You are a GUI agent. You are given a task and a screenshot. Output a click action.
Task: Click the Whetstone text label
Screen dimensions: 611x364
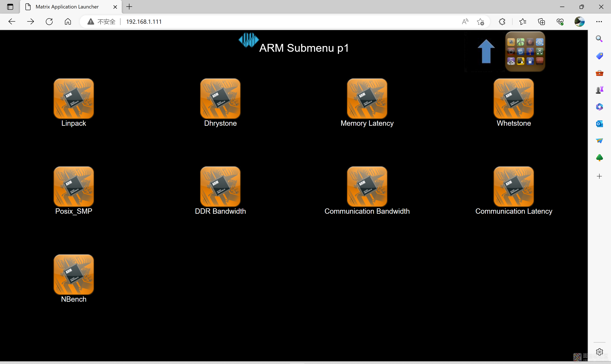pyautogui.click(x=514, y=123)
